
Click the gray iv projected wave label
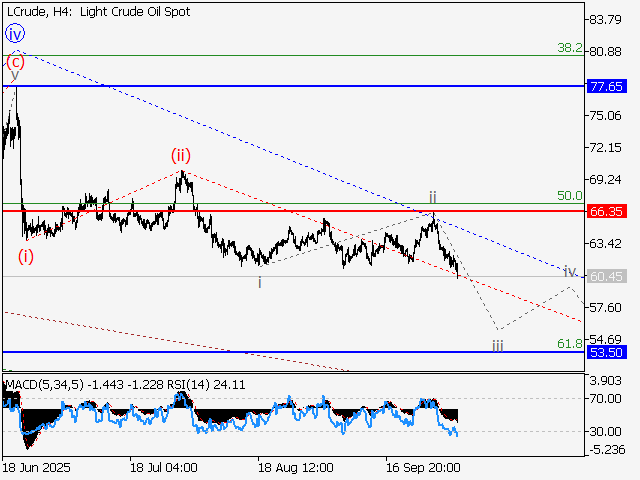click(569, 271)
